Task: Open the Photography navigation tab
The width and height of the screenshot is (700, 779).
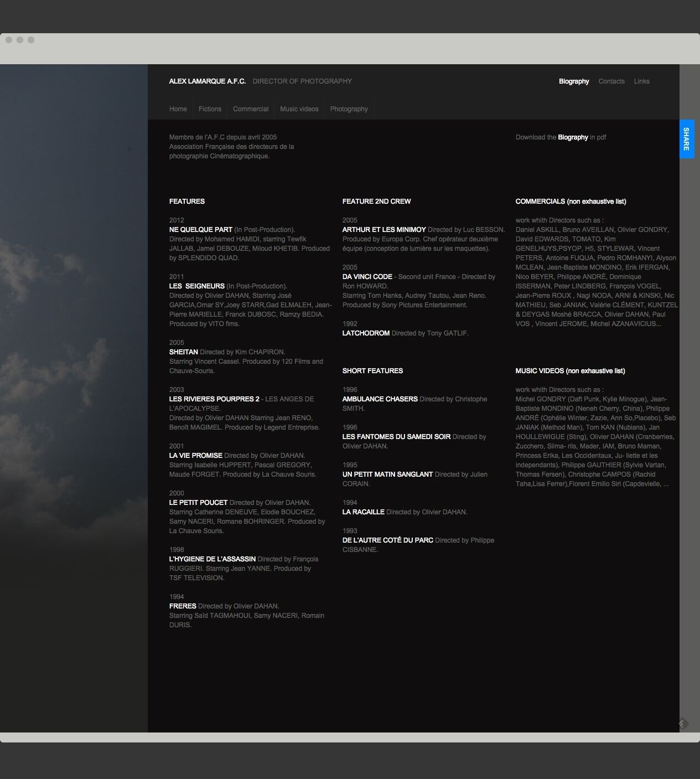Action: point(349,109)
